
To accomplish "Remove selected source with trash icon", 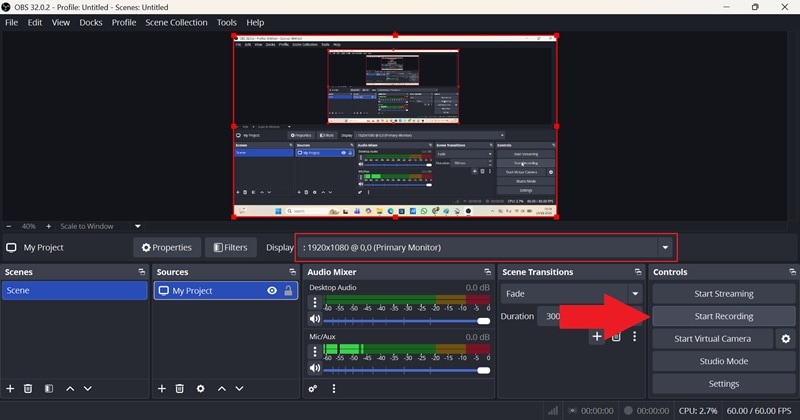I will click(x=180, y=389).
